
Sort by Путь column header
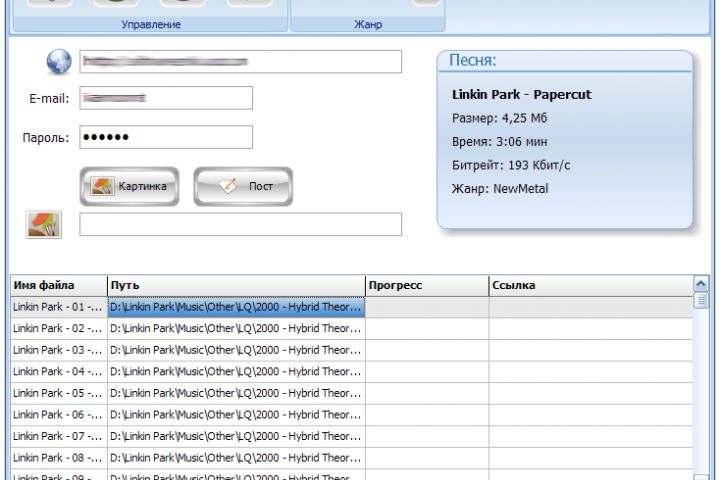coord(236,285)
